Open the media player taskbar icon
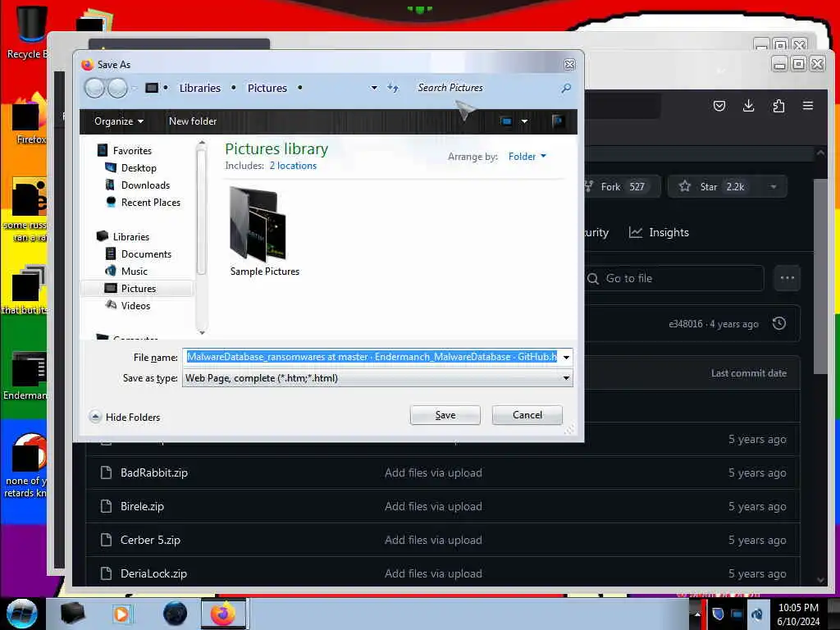The width and height of the screenshot is (840, 630). tap(121, 614)
